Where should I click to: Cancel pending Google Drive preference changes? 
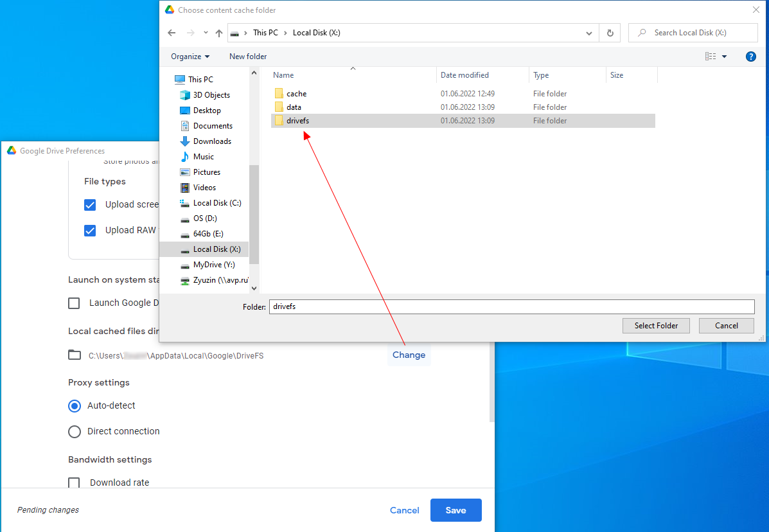(404, 510)
